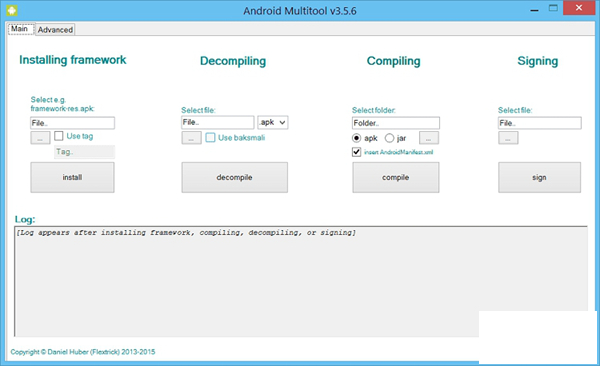
Task: Click the Compiling Folder input field
Action: click(x=396, y=123)
